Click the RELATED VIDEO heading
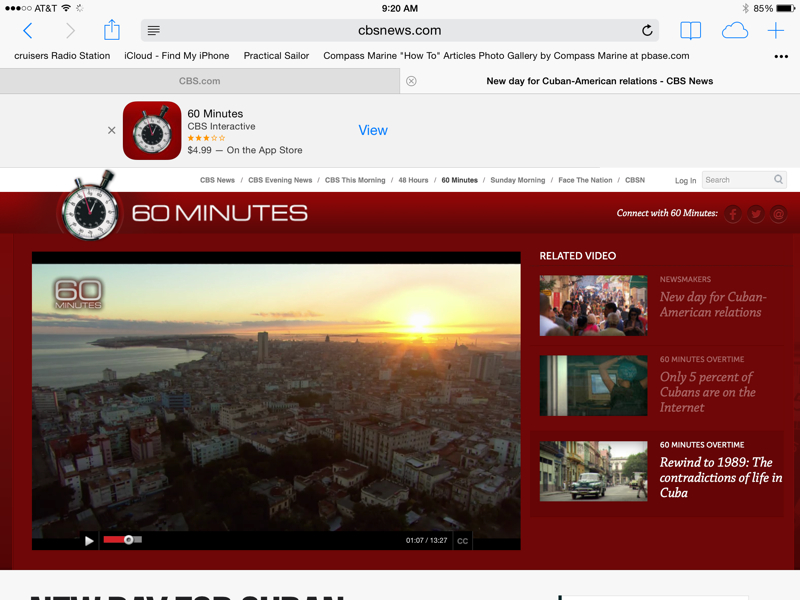 tap(578, 256)
